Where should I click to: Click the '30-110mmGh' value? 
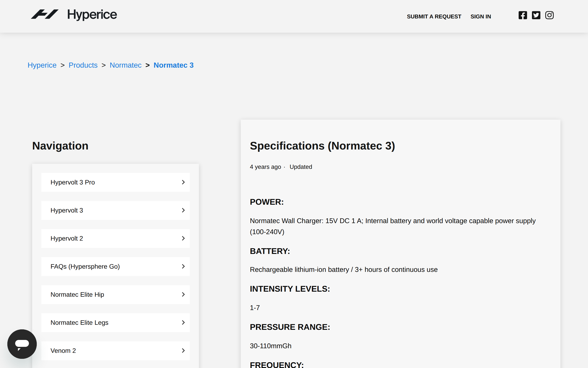[271, 346]
